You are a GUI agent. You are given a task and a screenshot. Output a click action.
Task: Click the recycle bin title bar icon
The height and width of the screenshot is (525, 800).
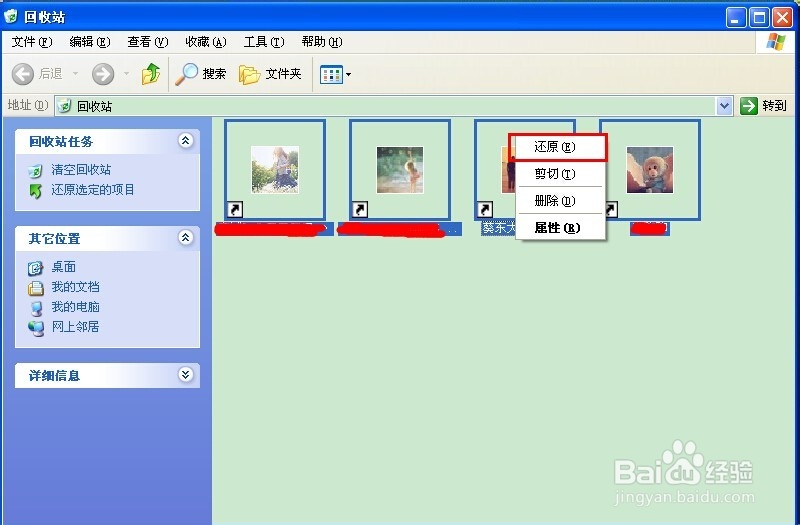point(11,17)
